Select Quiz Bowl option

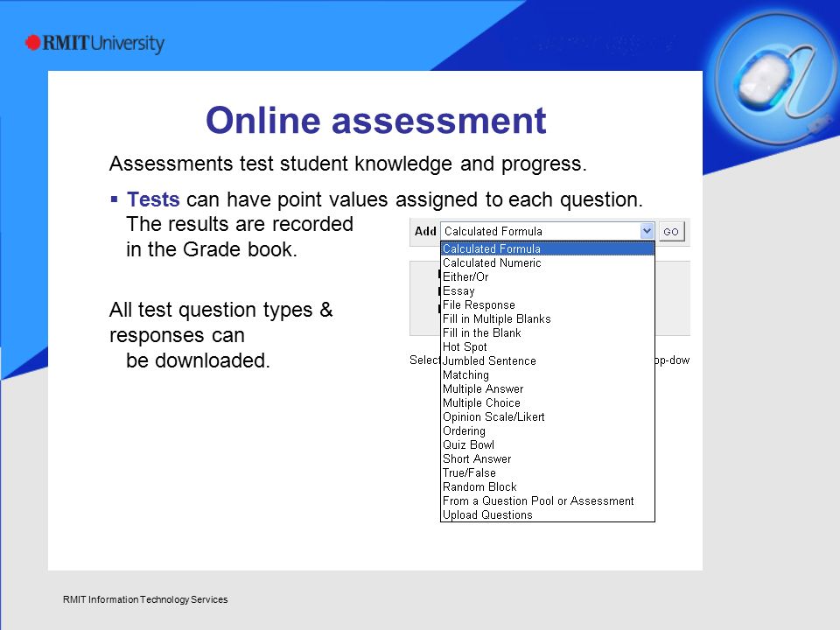pyautogui.click(x=548, y=444)
